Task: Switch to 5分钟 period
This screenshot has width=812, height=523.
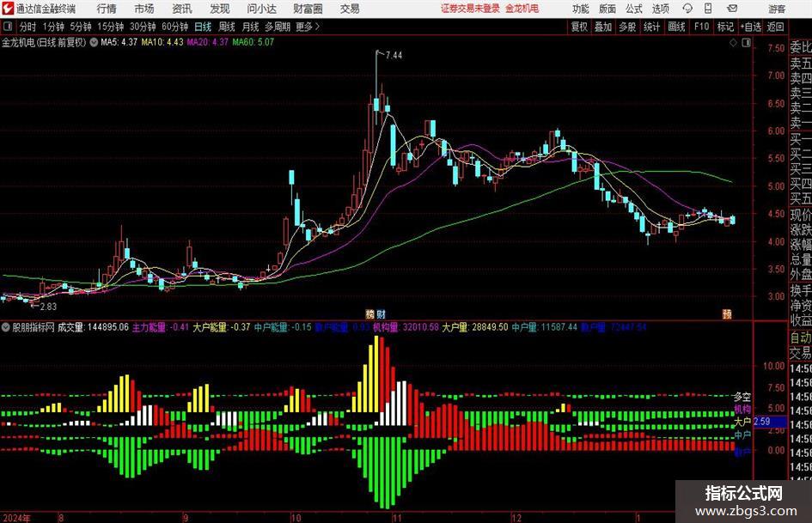Action: click(81, 27)
